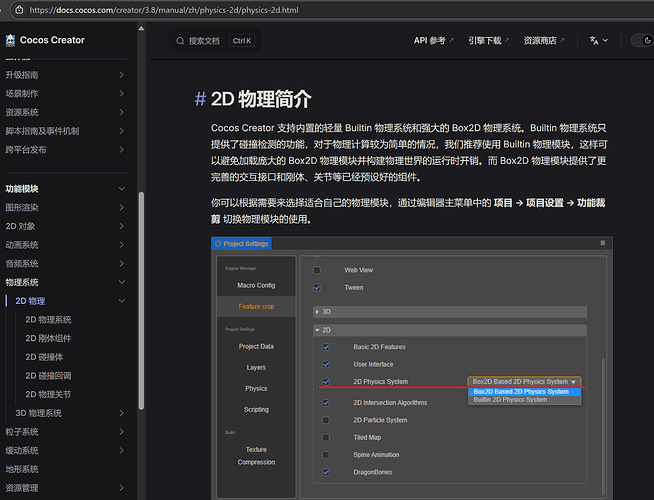Image resolution: width=654 pixels, height=500 pixels.
Task: Expand the 3D feature group triangle
Action: (317, 312)
